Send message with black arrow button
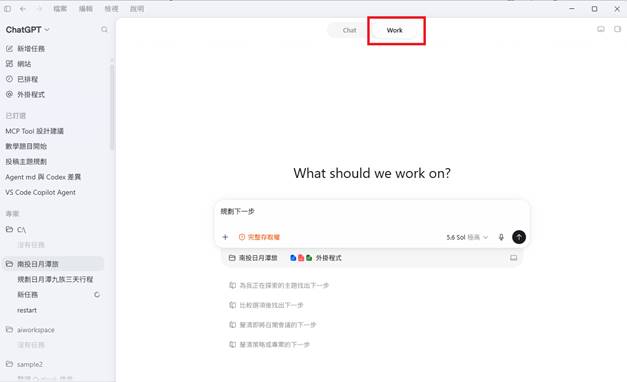This screenshot has height=382, width=627. click(519, 237)
